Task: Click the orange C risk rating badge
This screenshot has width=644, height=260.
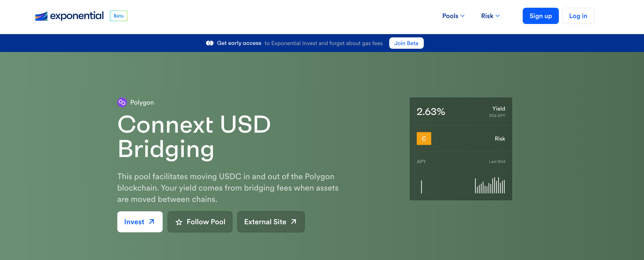Action: pos(424,139)
